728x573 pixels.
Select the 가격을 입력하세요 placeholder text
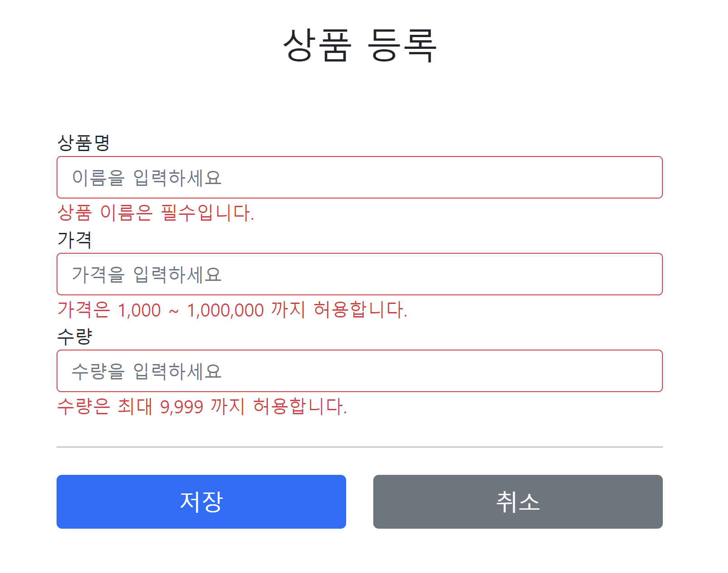(x=146, y=275)
